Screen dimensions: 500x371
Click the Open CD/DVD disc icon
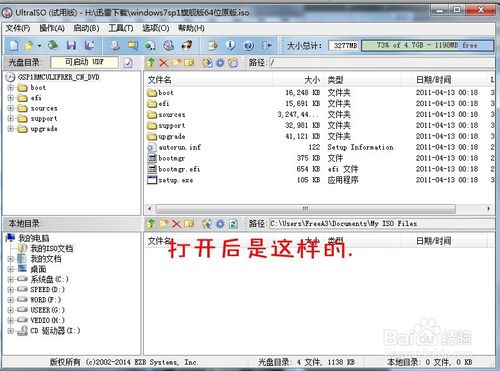53,45
